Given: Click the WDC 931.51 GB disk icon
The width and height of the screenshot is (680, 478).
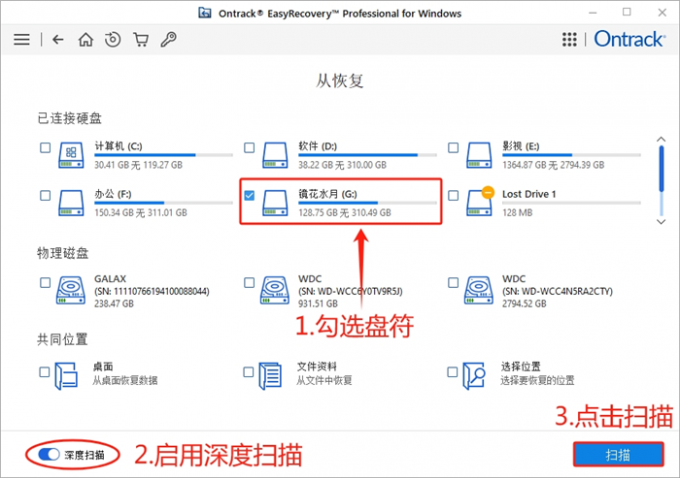Looking at the screenshot, I should pyautogui.click(x=275, y=290).
